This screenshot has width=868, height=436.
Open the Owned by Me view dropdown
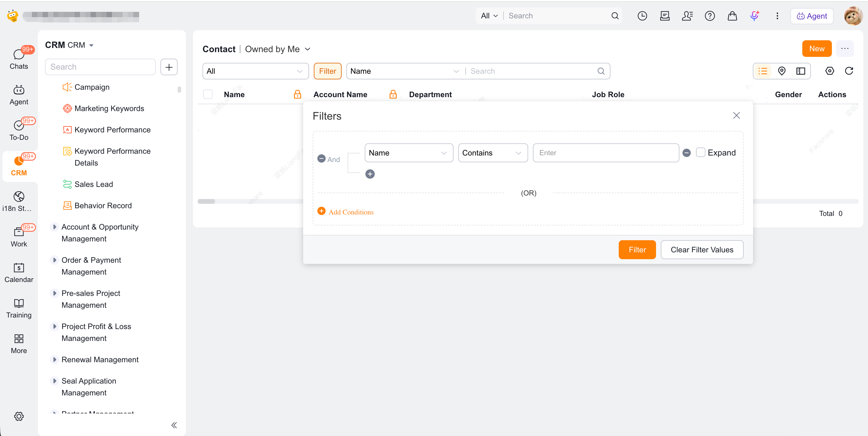point(277,49)
